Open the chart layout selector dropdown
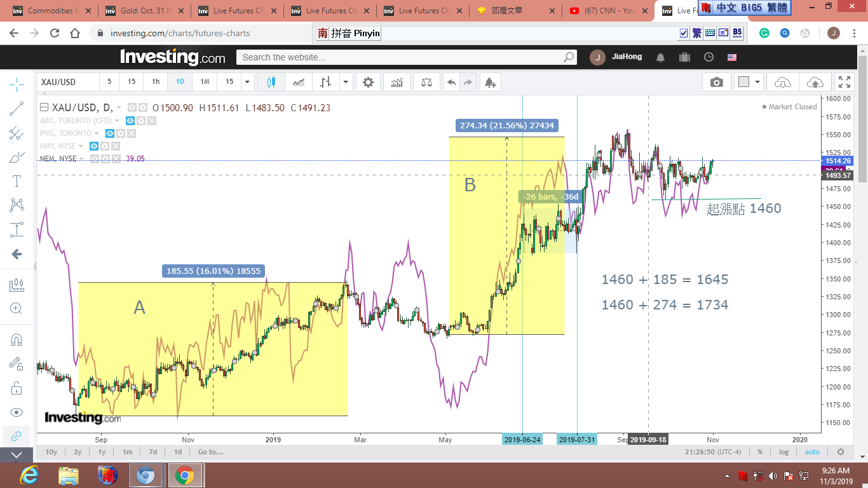 coord(750,82)
